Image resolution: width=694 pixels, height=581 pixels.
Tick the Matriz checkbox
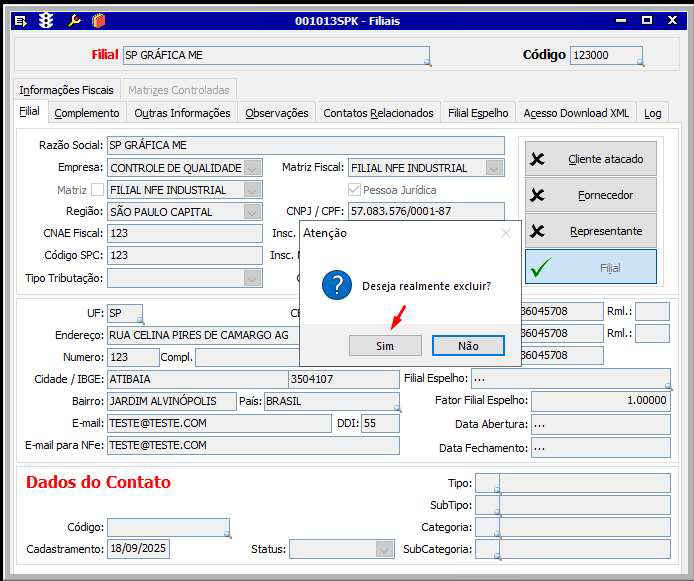click(97, 190)
